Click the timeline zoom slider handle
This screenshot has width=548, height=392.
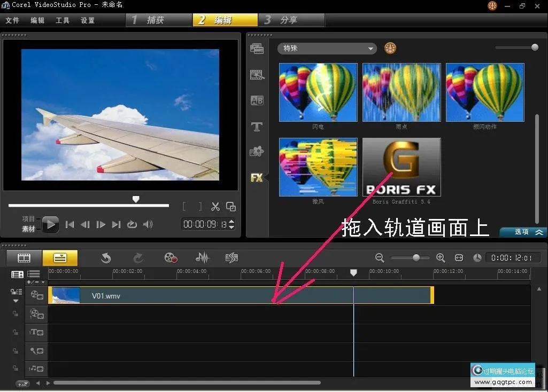(x=416, y=258)
